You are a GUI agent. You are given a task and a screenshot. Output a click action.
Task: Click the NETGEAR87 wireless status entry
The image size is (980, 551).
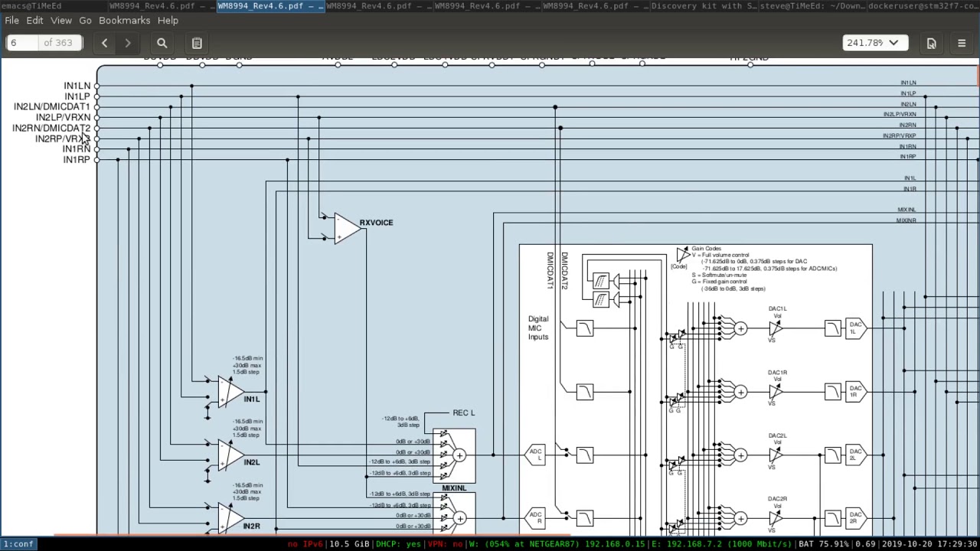click(557, 544)
